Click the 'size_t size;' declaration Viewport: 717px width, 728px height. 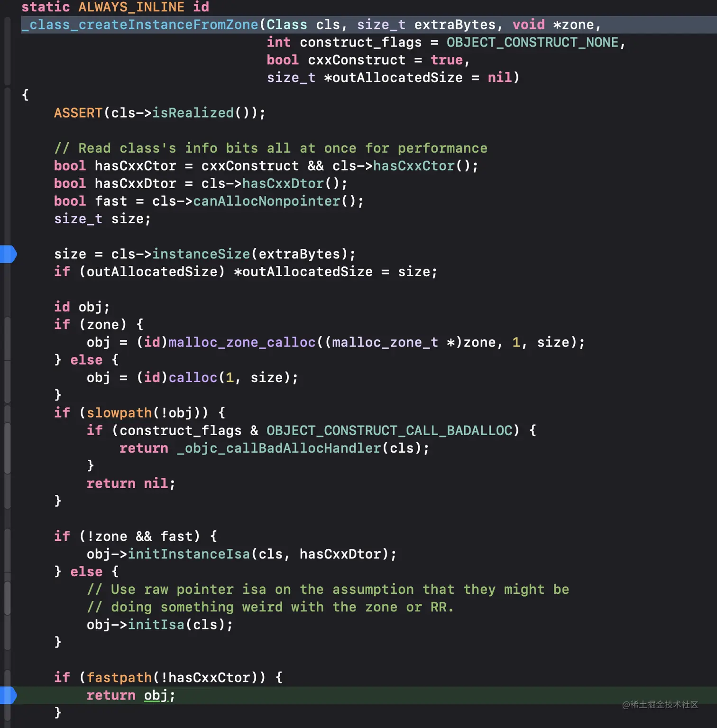point(102,218)
